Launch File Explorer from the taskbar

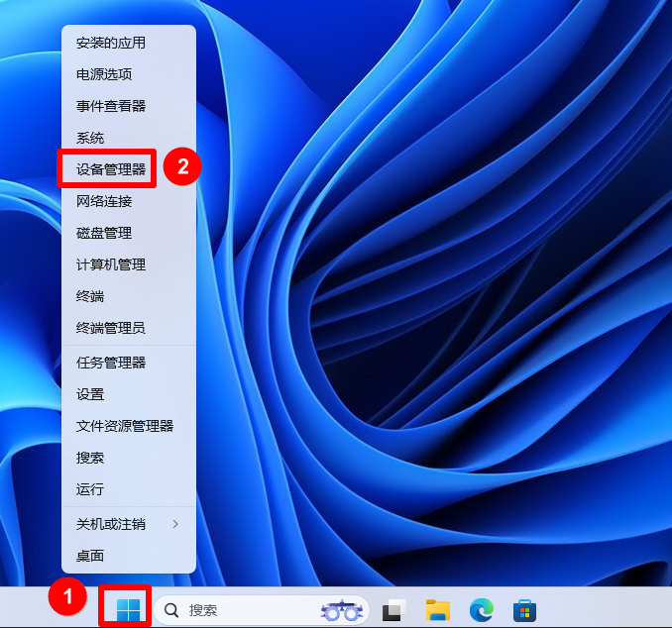[437, 609]
